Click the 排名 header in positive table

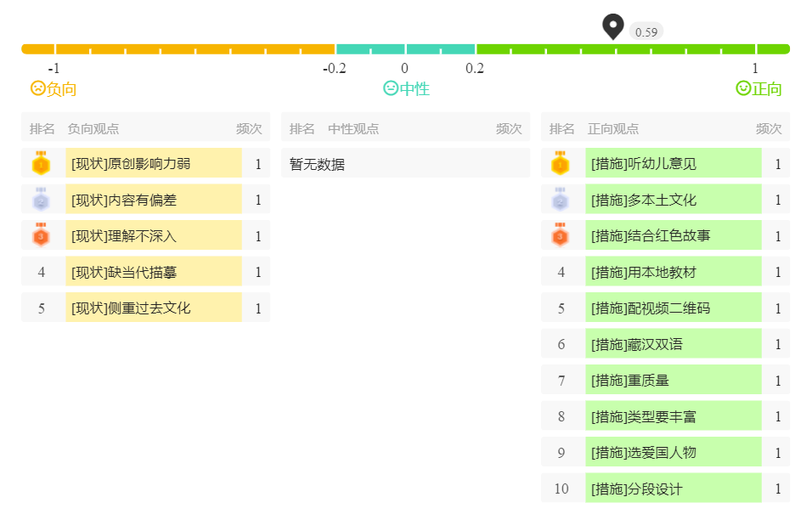562,128
